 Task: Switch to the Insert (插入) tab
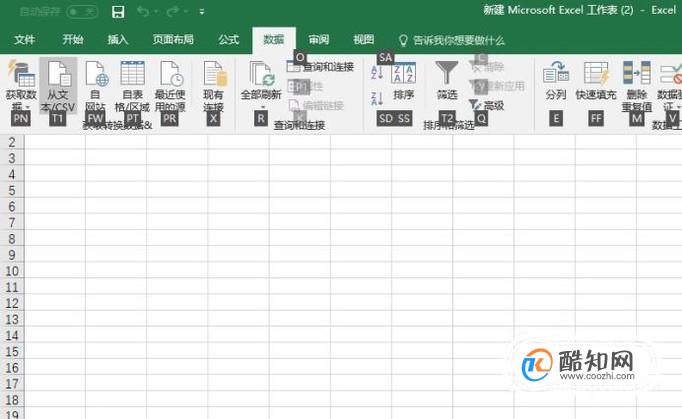click(118, 40)
